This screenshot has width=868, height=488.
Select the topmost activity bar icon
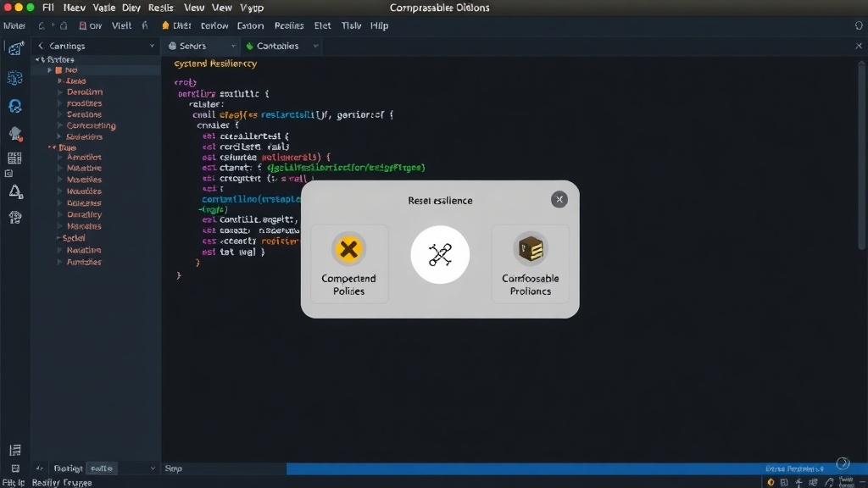pyautogui.click(x=15, y=48)
